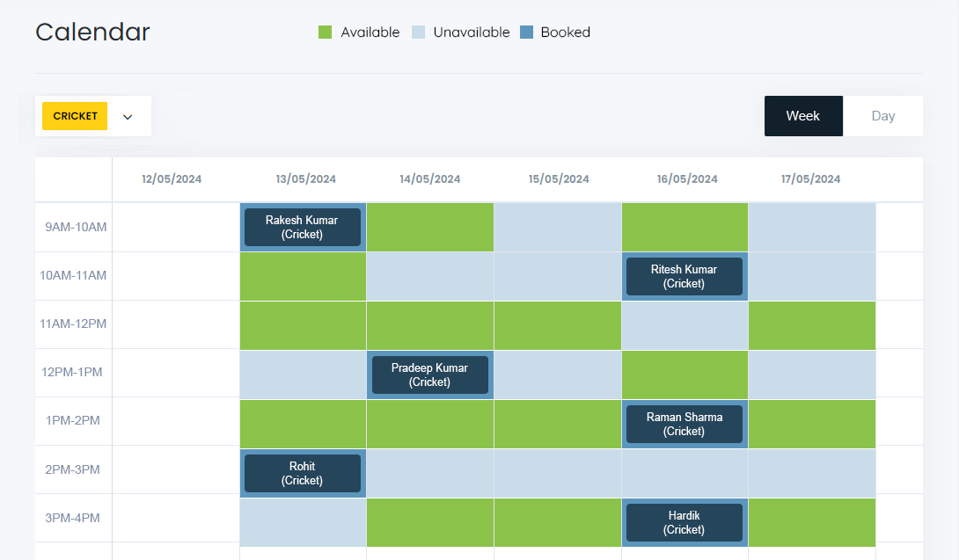Click the green Available legend swatch
The image size is (959, 560).
click(x=325, y=33)
